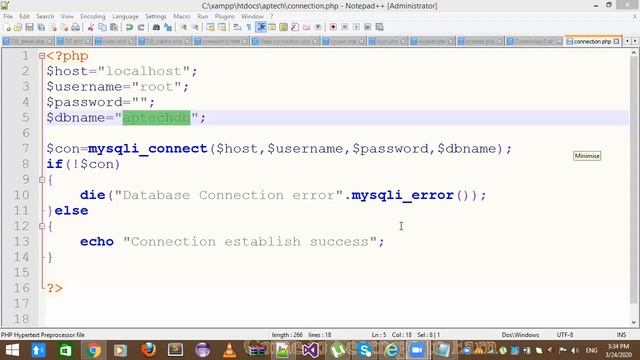Screen dimensions: 640x360
Task: Open the Macro menu
Action: click(182, 16)
